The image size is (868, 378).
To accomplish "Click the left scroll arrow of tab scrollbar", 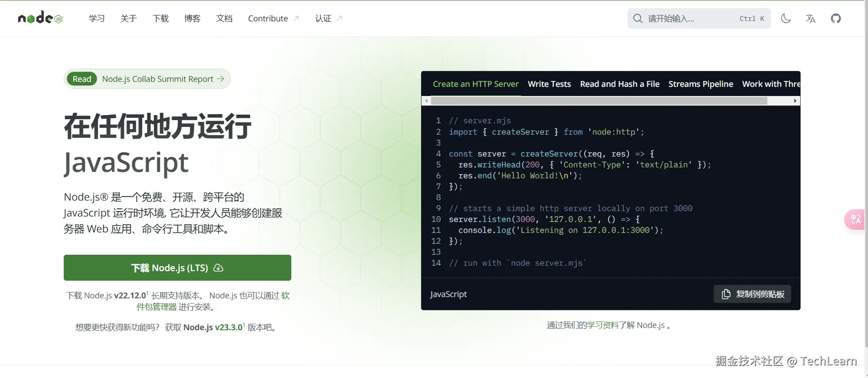I will click(426, 101).
